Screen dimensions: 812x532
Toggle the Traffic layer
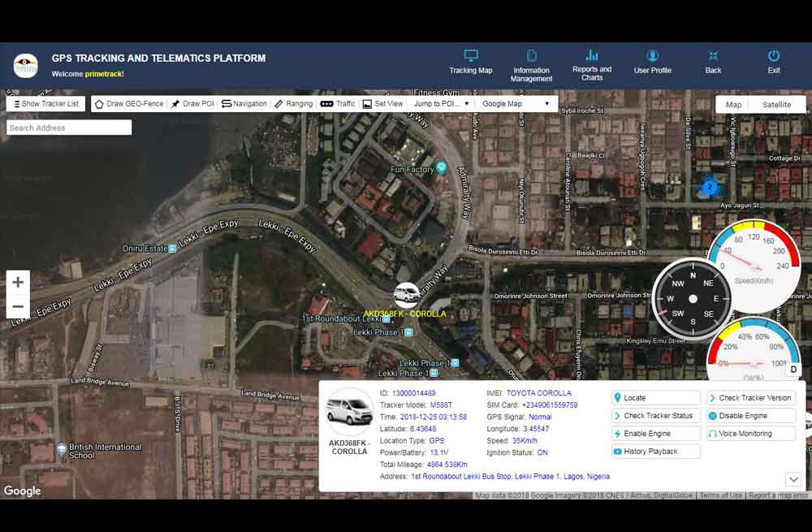[x=338, y=104]
